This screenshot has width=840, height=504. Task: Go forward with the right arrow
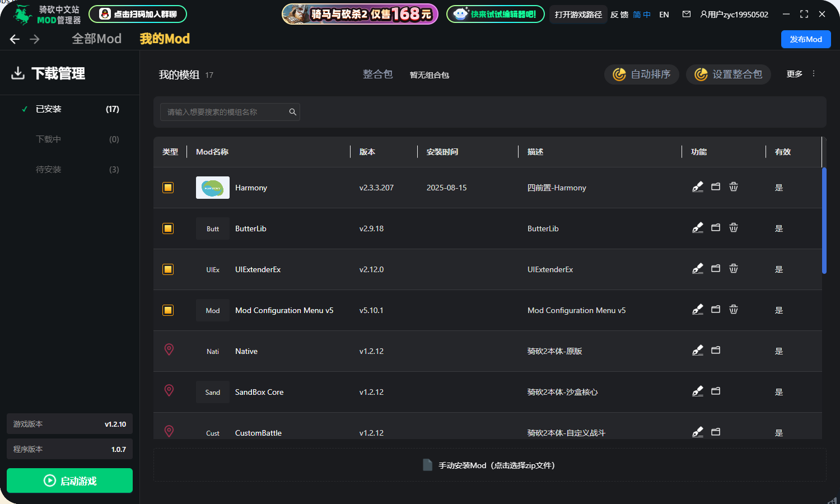(x=35, y=39)
